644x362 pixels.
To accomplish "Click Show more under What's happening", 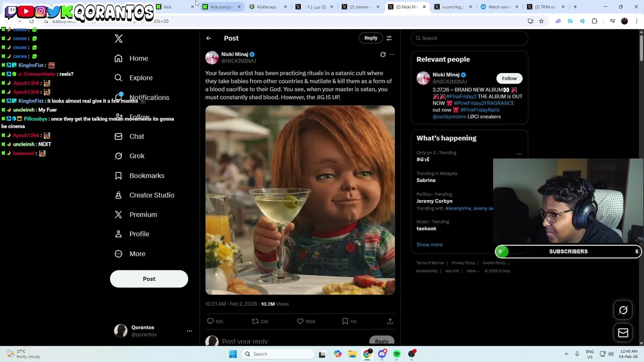I will point(430,245).
